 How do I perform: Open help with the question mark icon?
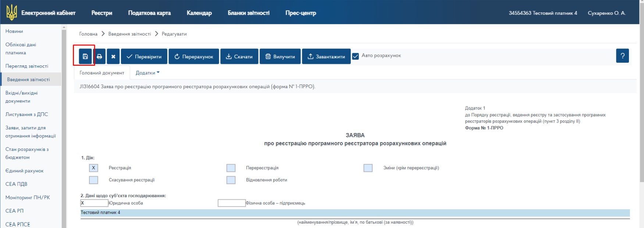(622, 56)
